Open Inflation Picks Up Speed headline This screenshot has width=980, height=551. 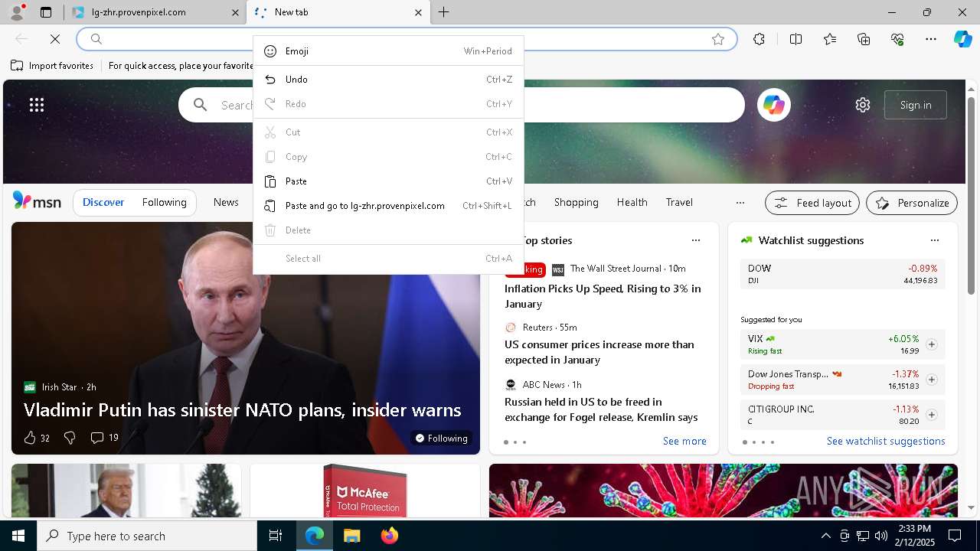coord(603,296)
